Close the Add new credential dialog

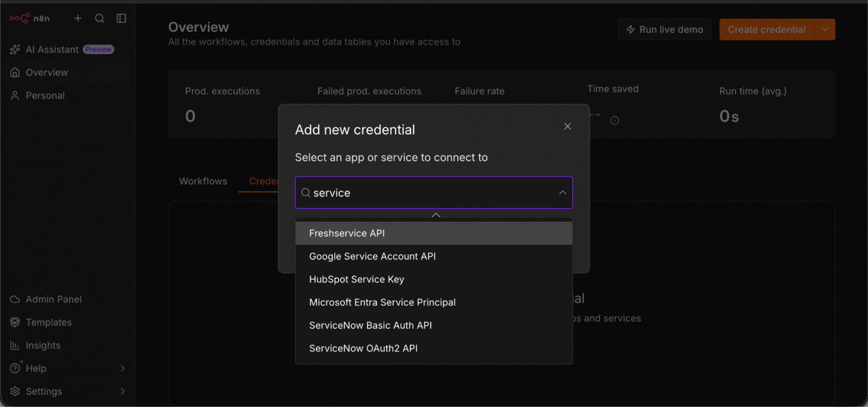click(568, 126)
